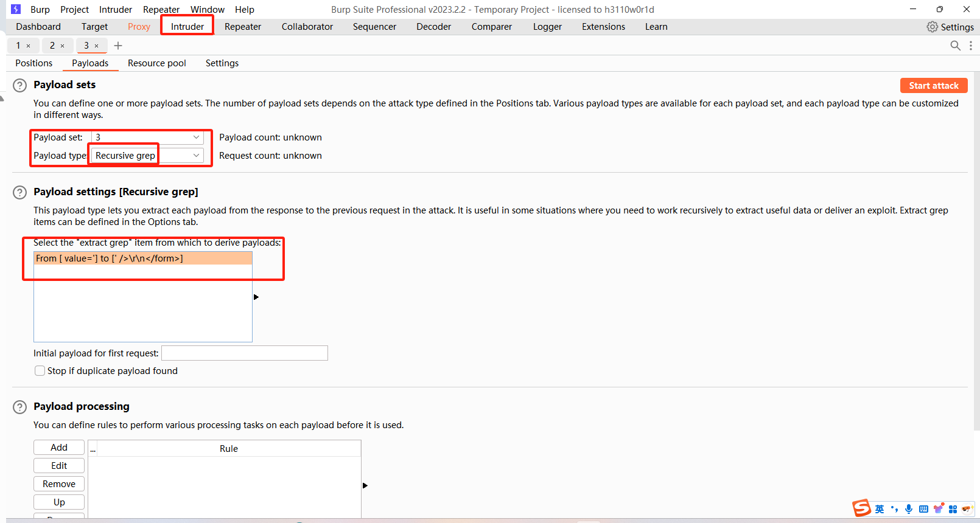Image resolution: width=980 pixels, height=523 pixels.
Task: Click the Burp Suite logo icon
Action: pos(16,9)
